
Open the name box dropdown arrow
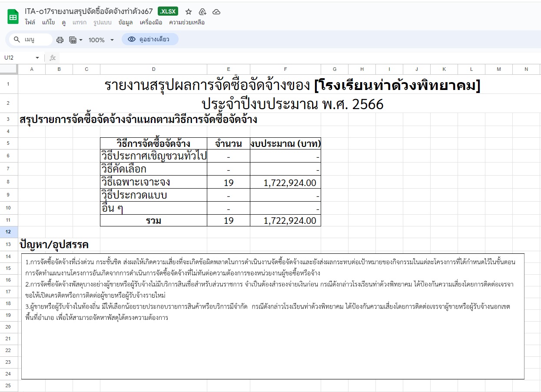tap(37, 58)
